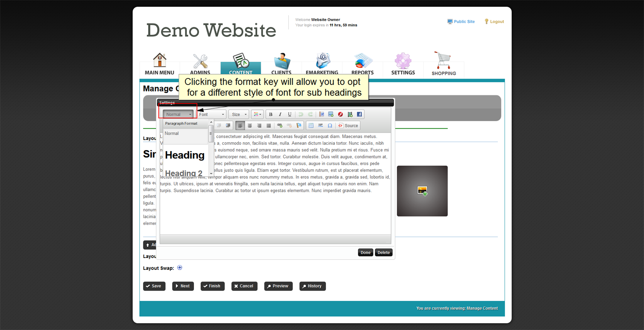
Task: Click the insert link icon
Action: point(280,126)
